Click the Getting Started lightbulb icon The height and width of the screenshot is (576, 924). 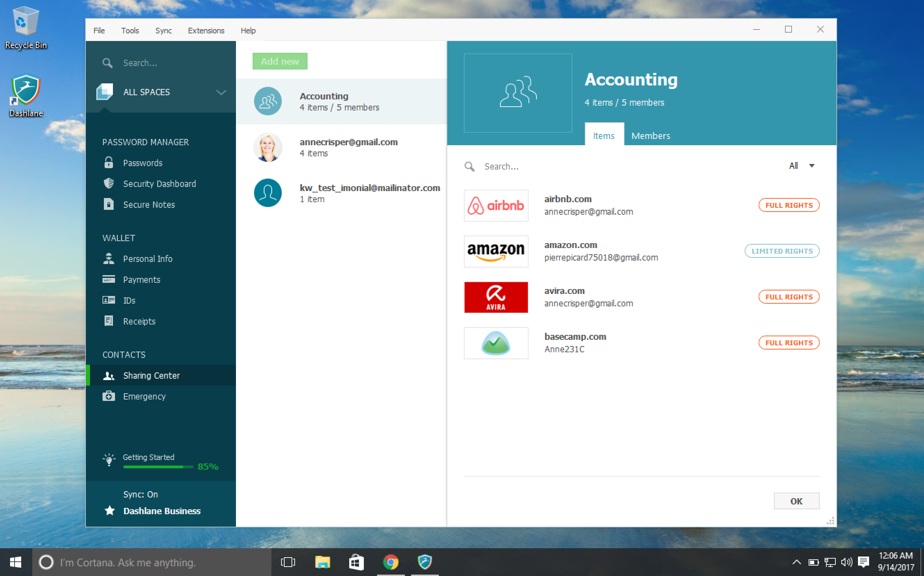(109, 459)
